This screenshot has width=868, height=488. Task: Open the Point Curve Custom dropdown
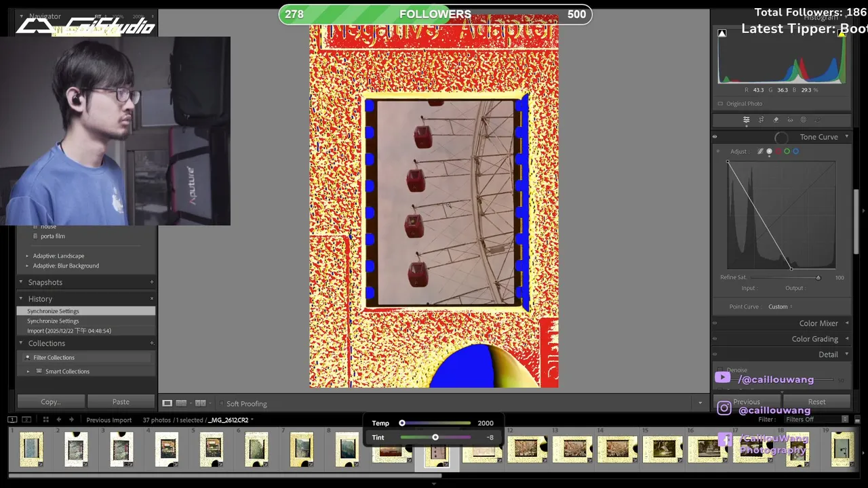click(780, 306)
